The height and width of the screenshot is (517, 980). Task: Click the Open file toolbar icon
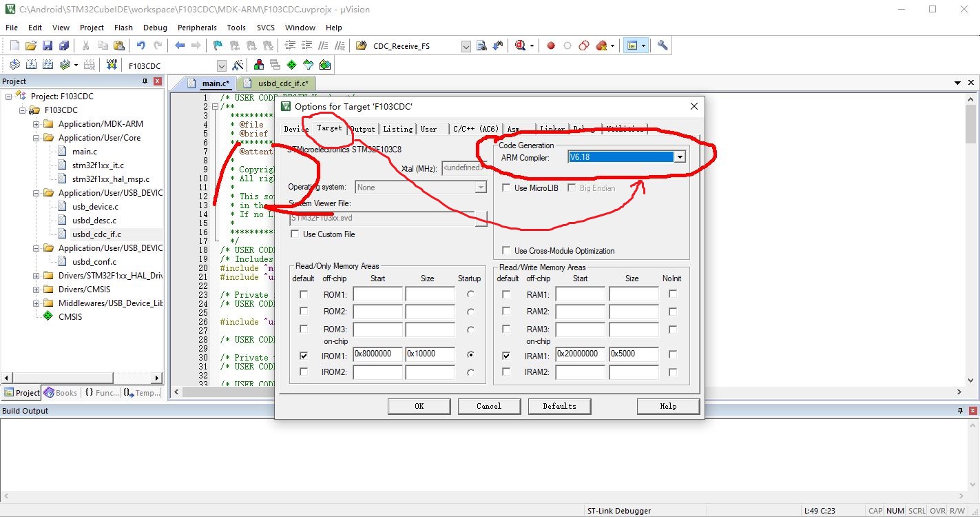click(x=30, y=45)
